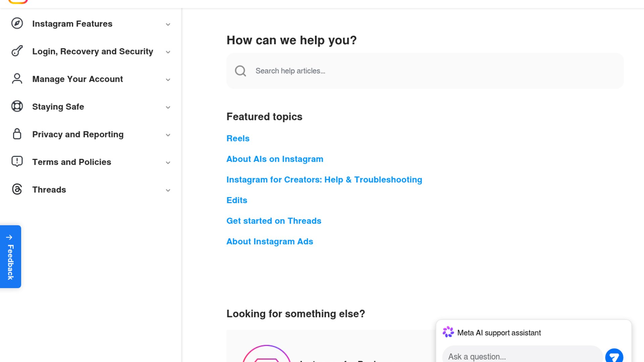
Task: Expand the Privacy and Reporting chevron
Action: pos(168,135)
